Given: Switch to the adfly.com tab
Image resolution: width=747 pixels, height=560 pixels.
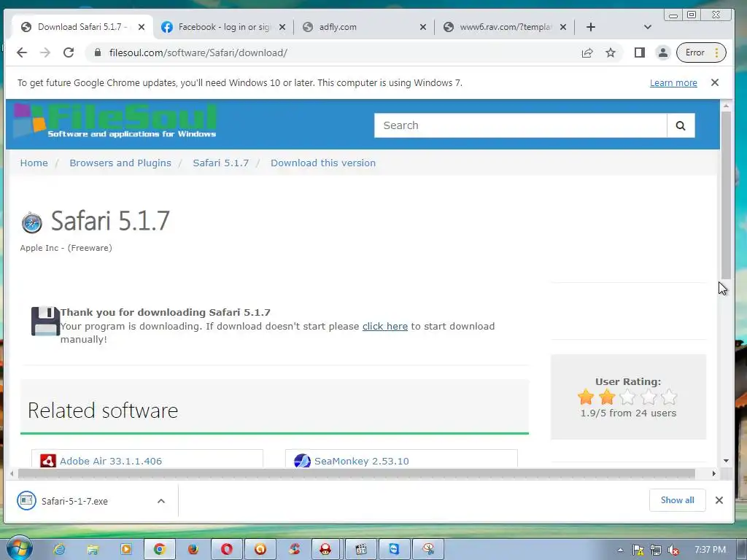Looking at the screenshot, I should tap(365, 27).
